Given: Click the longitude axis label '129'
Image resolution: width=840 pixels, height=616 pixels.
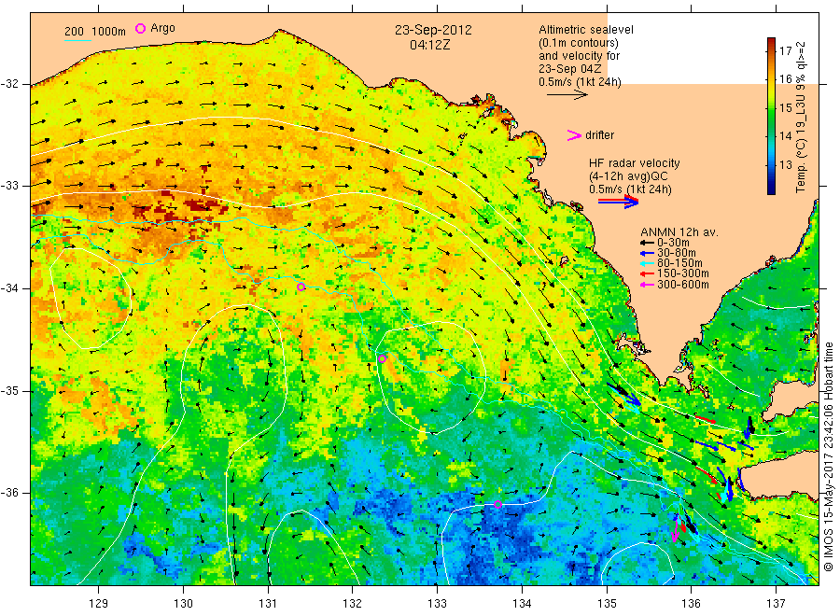Looking at the screenshot, I should (x=99, y=604).
